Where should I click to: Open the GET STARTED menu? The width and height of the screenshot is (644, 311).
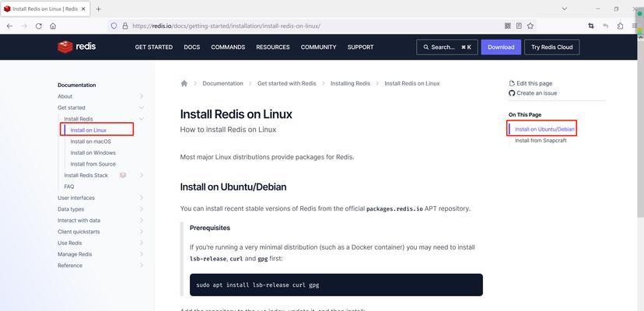pyautogui.click(x=153, y=47)
